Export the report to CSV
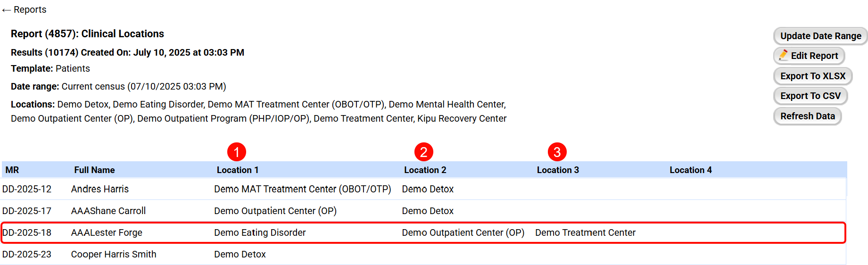Viewport: 868px width, 265px height. point(810,96)
